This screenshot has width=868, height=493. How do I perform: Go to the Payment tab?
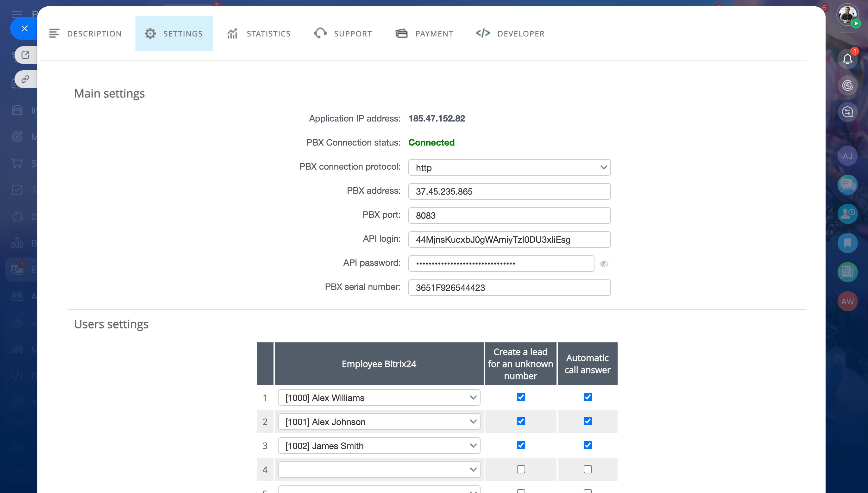tap(424, 34)
